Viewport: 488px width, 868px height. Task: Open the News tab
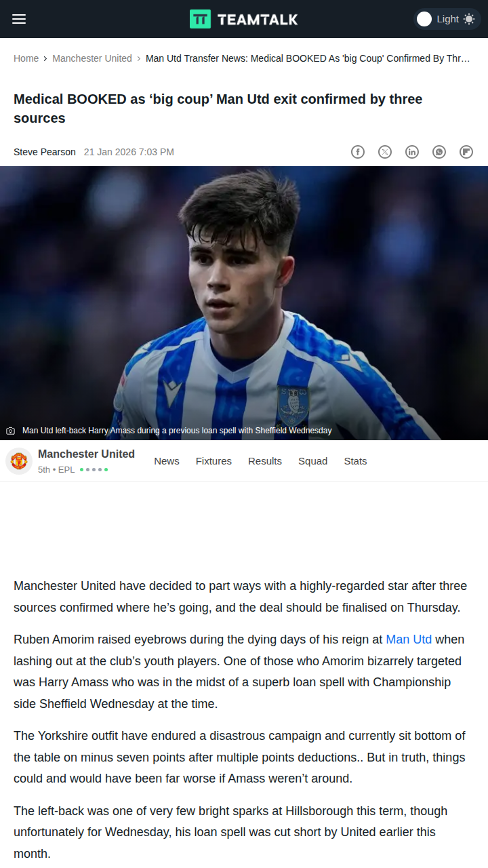point(167,461)
